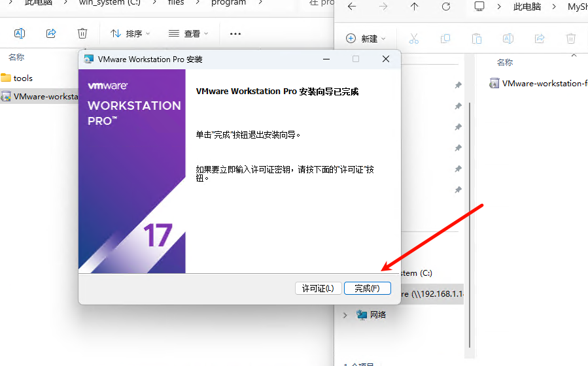Open the 排序 sort dropdown
The width and height of the screenshot is (588, 366).
[x=130, y=34]
